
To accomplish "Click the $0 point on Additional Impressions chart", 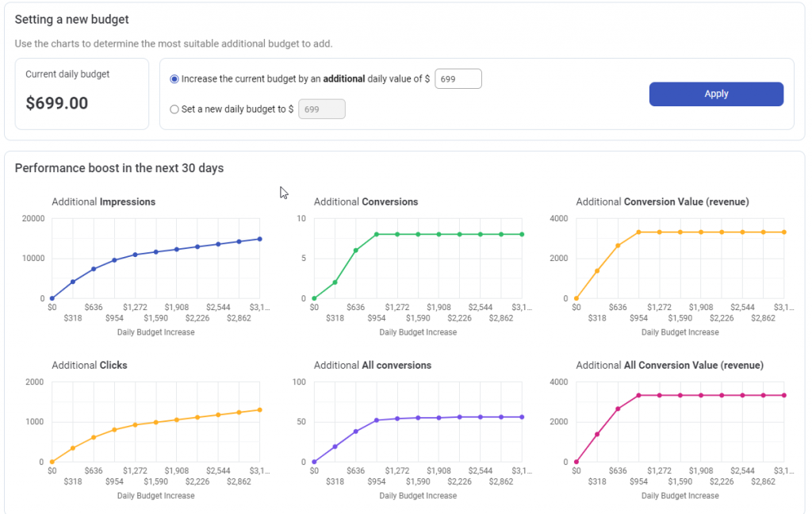I will (x=52, y=298).
